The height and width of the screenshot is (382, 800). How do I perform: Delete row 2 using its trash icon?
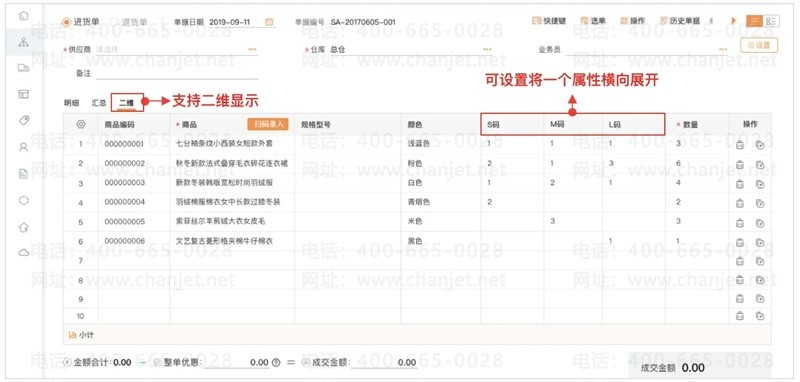[x=740, y=165]
